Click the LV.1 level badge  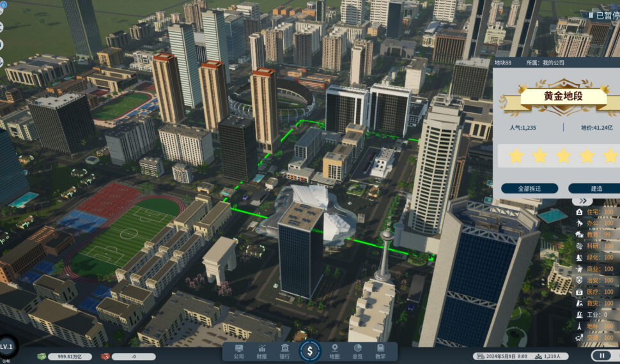(x=6, y=346)
